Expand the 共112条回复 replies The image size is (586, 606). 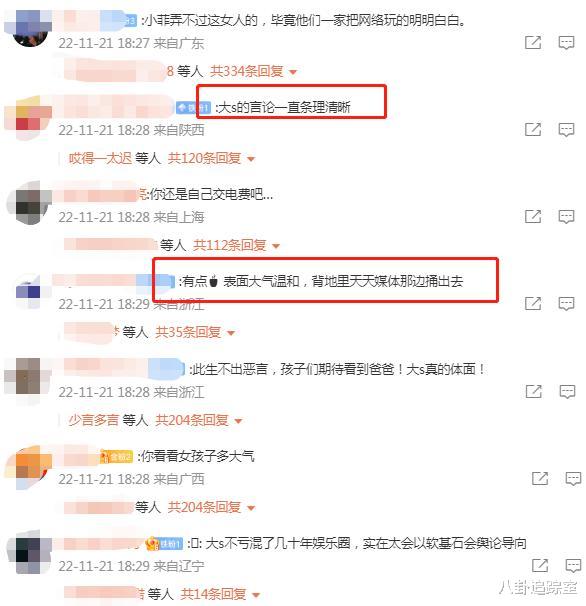coord(237,245)
